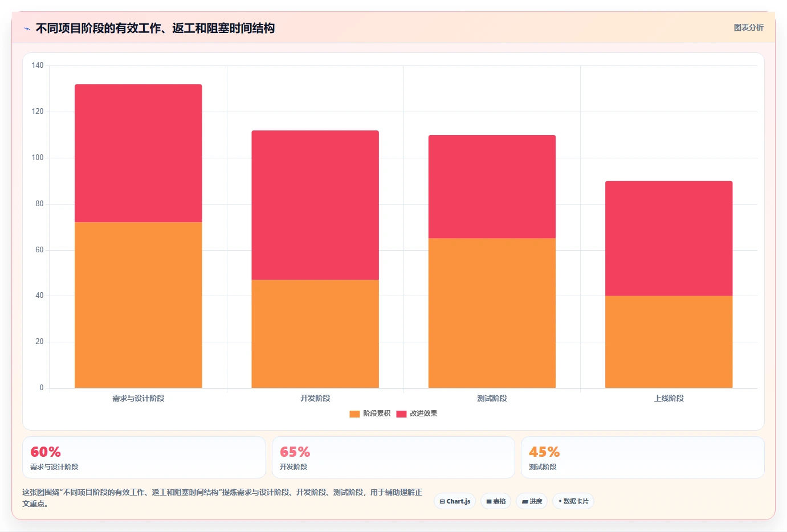This screenshot has width=787, height=532.
Task: Click the 140 y-axis tick value
Action: (38, 66)
